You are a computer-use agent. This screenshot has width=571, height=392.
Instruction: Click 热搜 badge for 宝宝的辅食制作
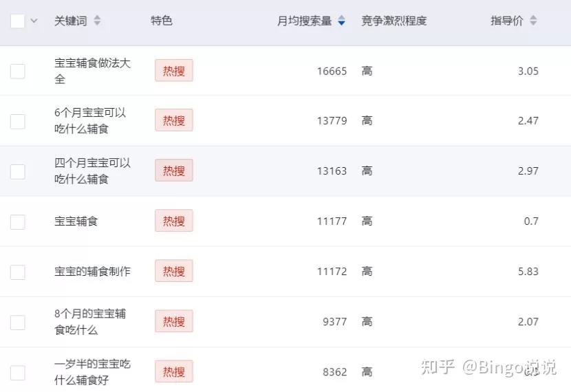click(x=173, y=271)
